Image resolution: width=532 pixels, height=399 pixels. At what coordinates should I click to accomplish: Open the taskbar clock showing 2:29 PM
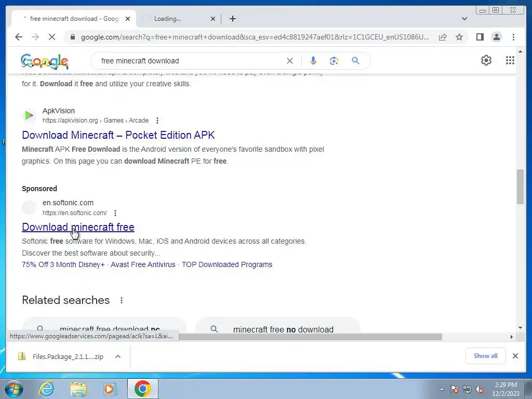pyautogui.click(x=506, y=389)
